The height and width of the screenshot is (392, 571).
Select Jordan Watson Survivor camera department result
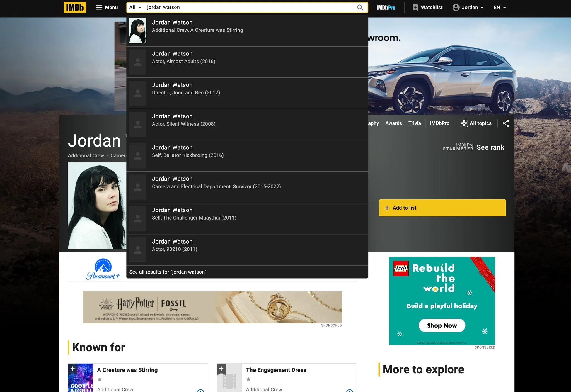(247, 187)
